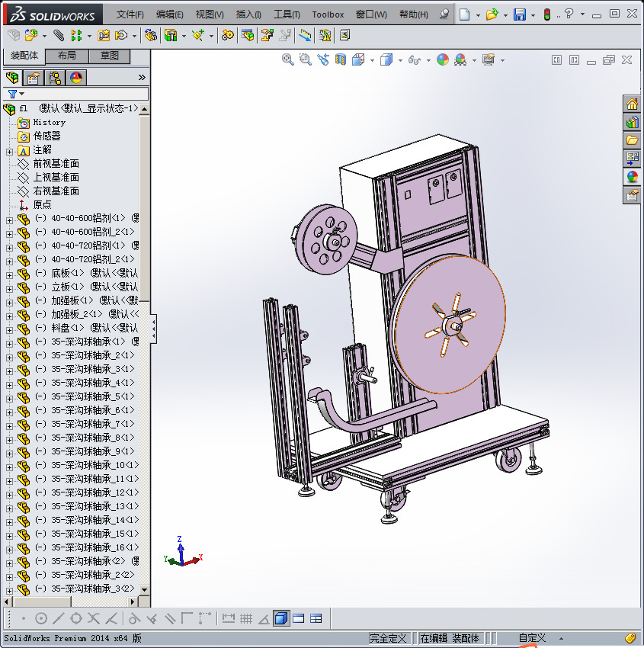
Task: Select the 35-深沟球轴承_10<1> component
Action: point(95,465)
